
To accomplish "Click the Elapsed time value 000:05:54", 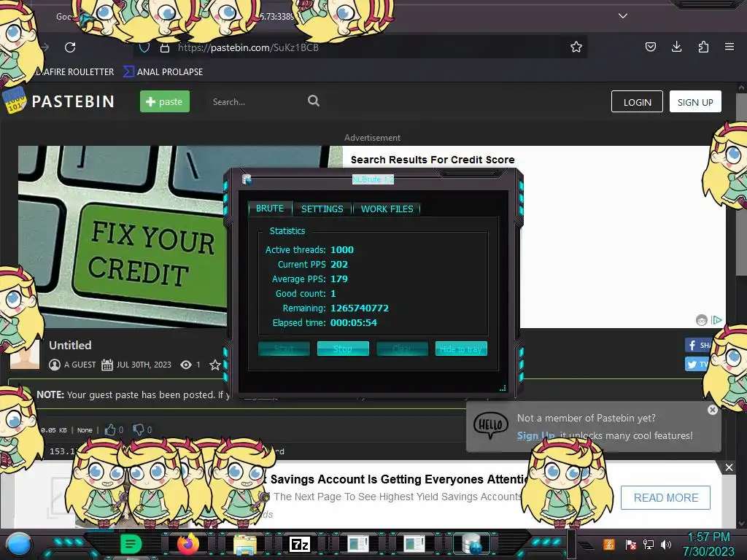I will pyautogui.click(x=354, y=322).
